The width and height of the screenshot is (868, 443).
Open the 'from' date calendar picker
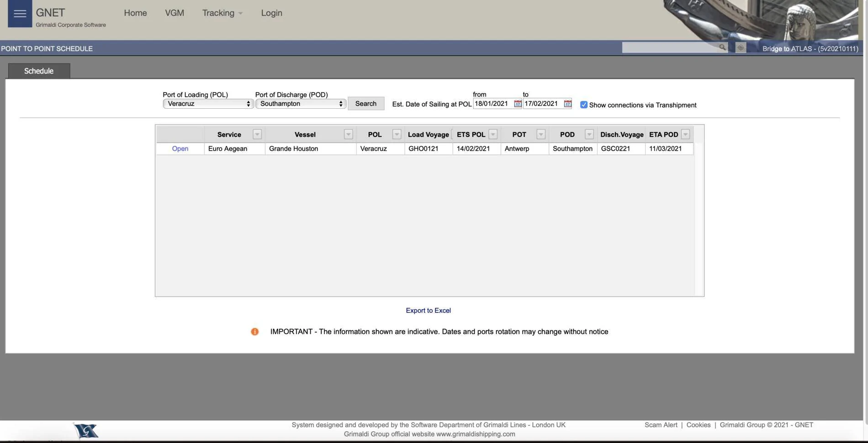point(518,104)
